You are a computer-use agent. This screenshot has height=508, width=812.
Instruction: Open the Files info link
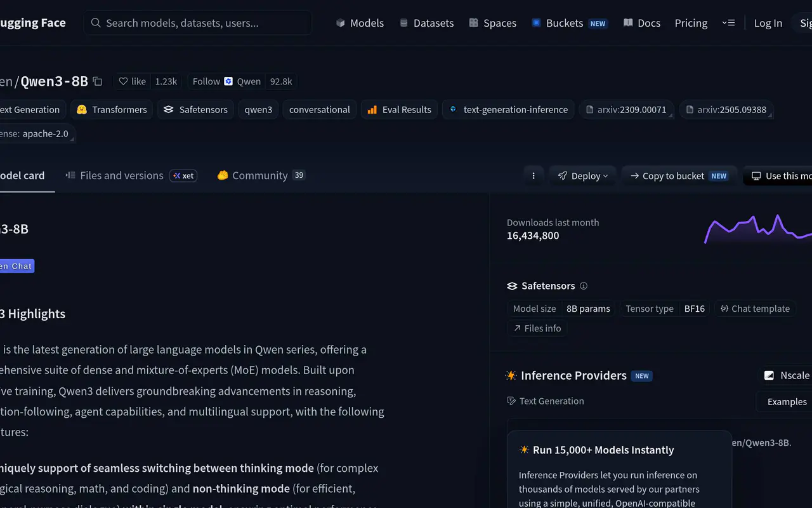(x=537, y=328)
